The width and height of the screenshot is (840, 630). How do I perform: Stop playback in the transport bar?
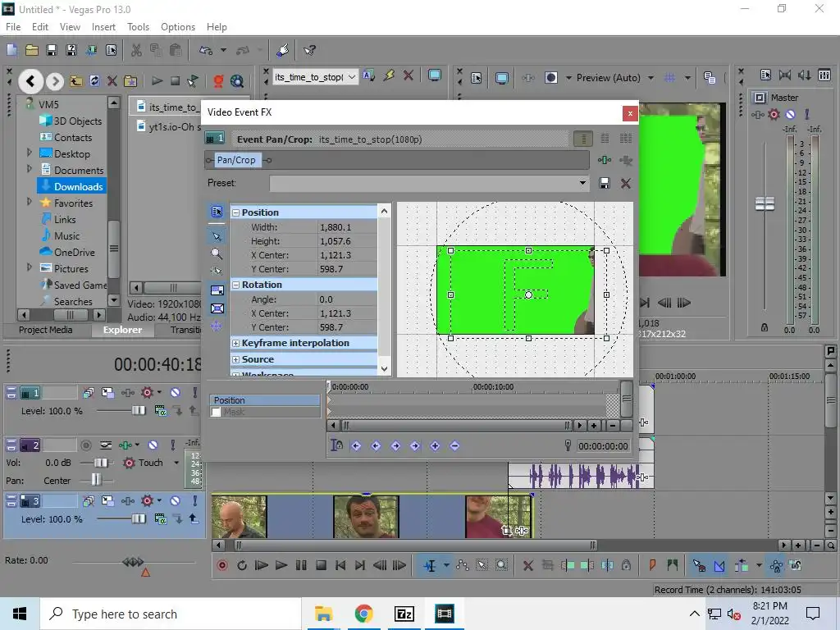pyautogui.click(x=321, y=565)
